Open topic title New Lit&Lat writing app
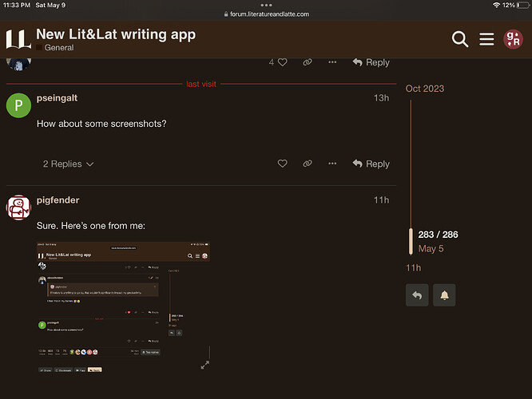The image size is (532, 399). (116, 34)
